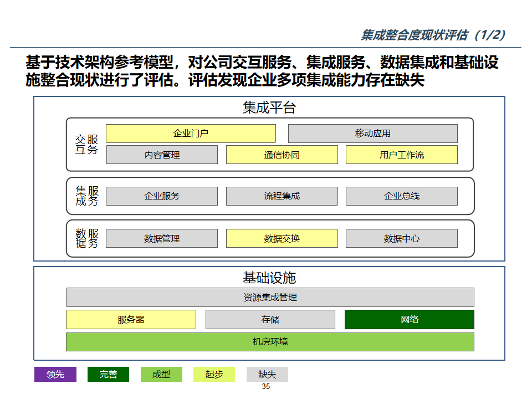
Task: Select the 资源集成管理 bar
Action: click(x=270, y=297)
